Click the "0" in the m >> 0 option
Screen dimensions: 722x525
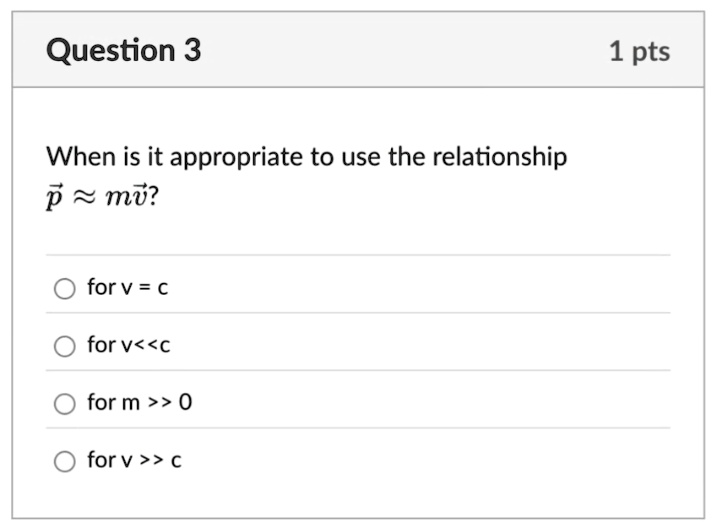pyautogui.click(x=185, y=402)
